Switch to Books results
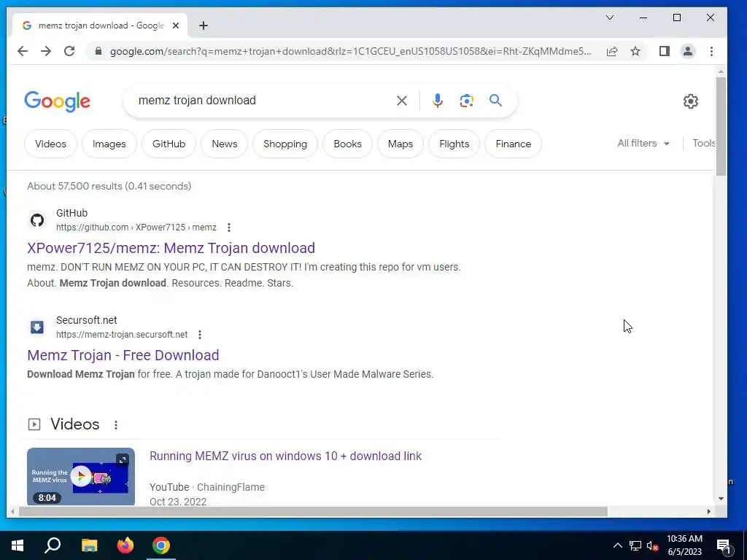747x560 pixels. coord(347,144)
